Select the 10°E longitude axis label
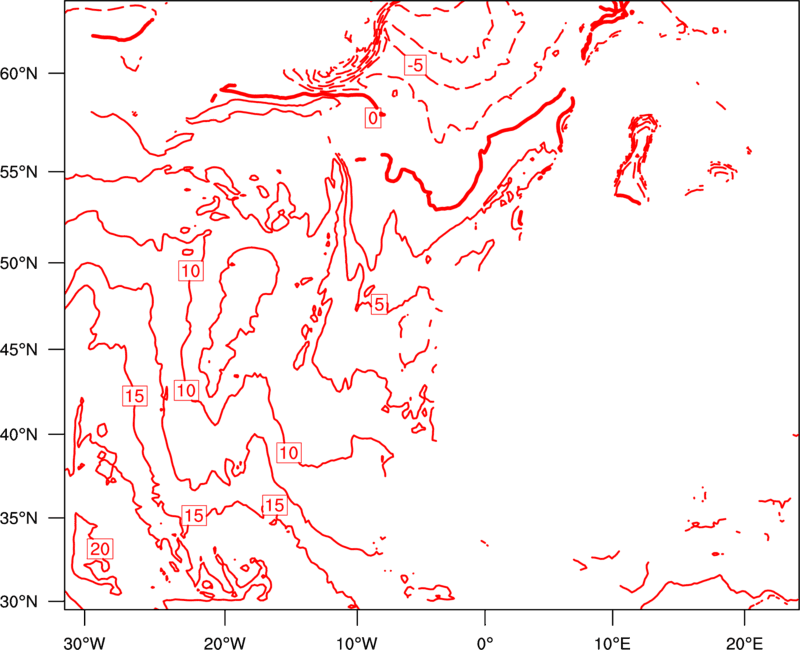 pyautogui.click(x=612, y=643)
